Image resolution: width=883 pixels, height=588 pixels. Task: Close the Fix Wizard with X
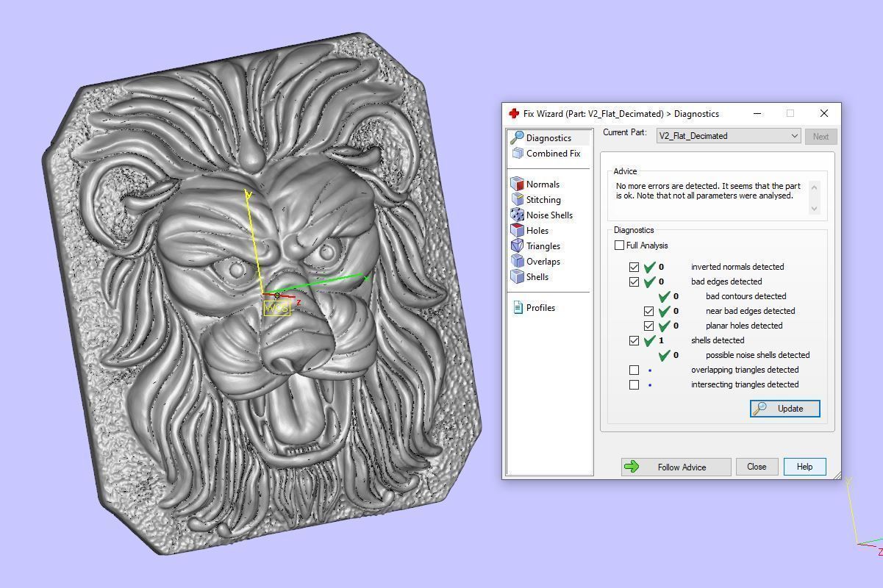[x=824, y=113]
